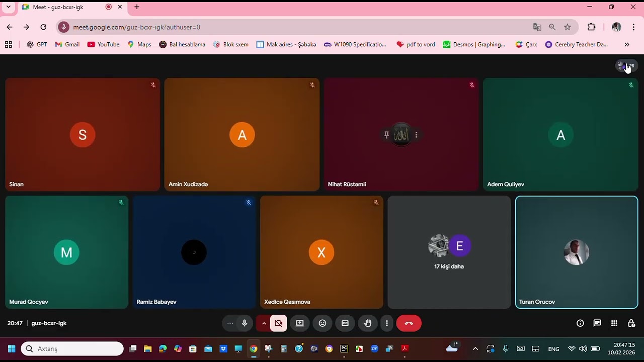This screenshot has height=362, width=644.
Task: Click Sinan's muted microphone indicator
Action: [153, 85]
